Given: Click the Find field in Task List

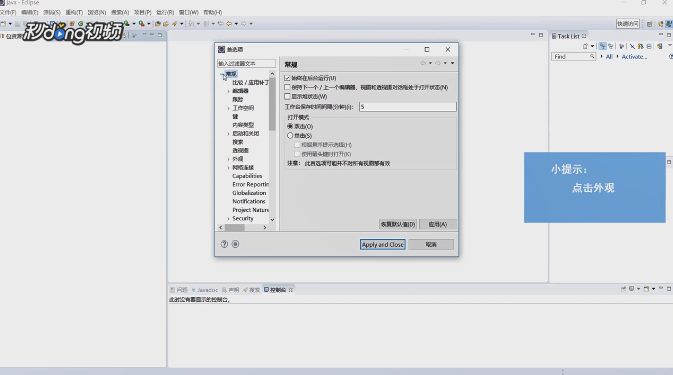Looking at the screenshot, I should (x=573, y=57).
